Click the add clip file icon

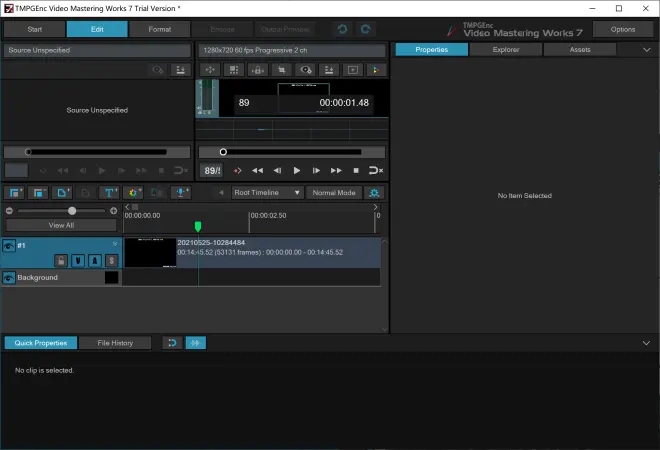(63, 193)
